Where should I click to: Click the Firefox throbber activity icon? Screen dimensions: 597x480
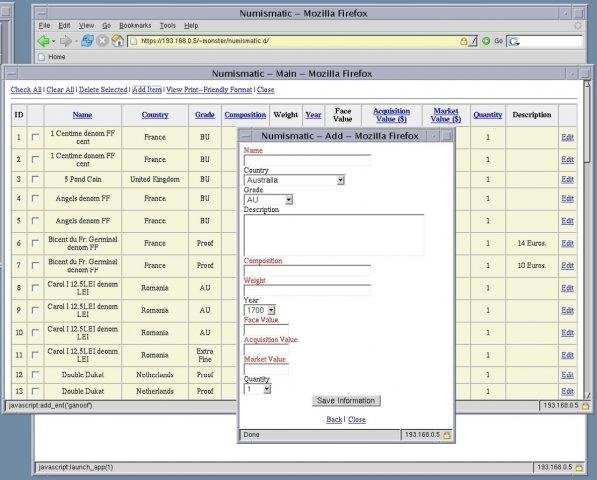click(578, 26)
